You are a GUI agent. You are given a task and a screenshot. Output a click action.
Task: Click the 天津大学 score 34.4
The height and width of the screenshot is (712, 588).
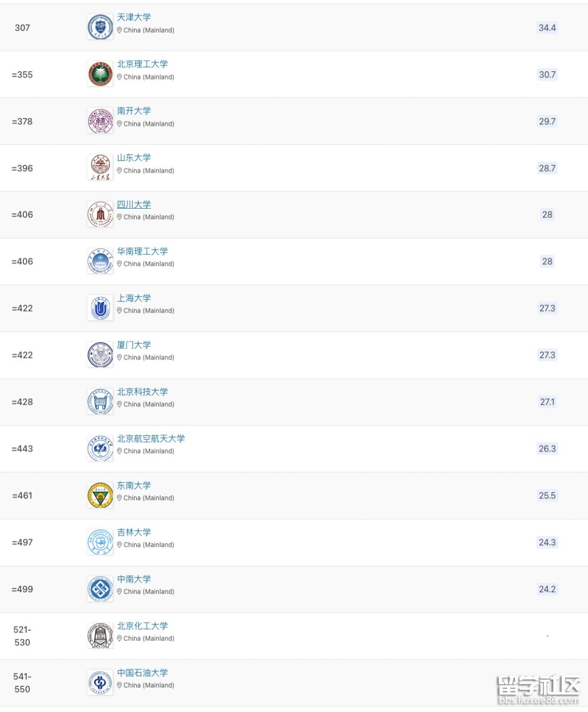coord(547,28)
